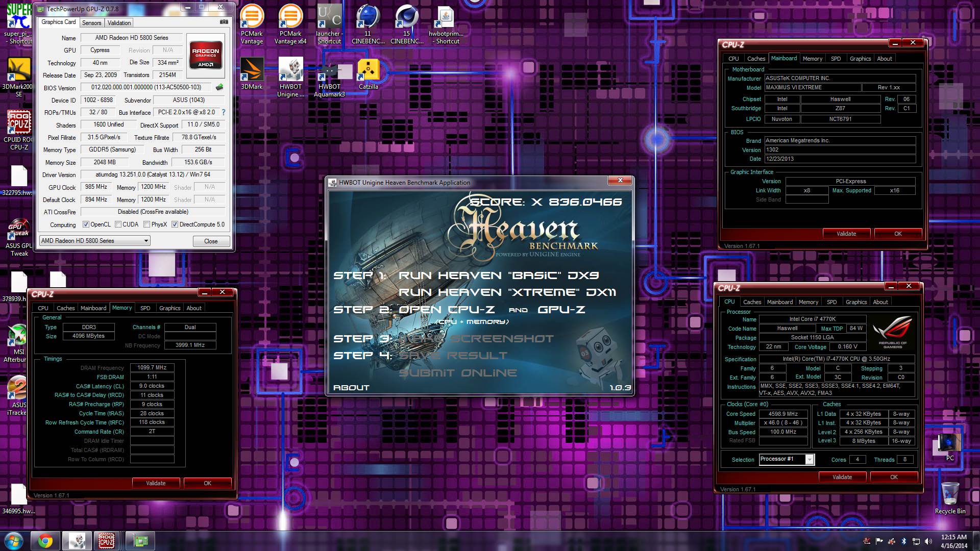This screenshot has height=551, width=980.
Task: Open Windows Start button
Action: [14, 541]
